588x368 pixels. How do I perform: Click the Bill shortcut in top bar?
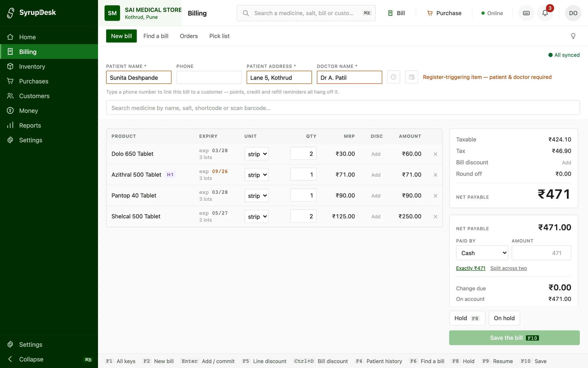pyautogui.click(x=396, y=13)
